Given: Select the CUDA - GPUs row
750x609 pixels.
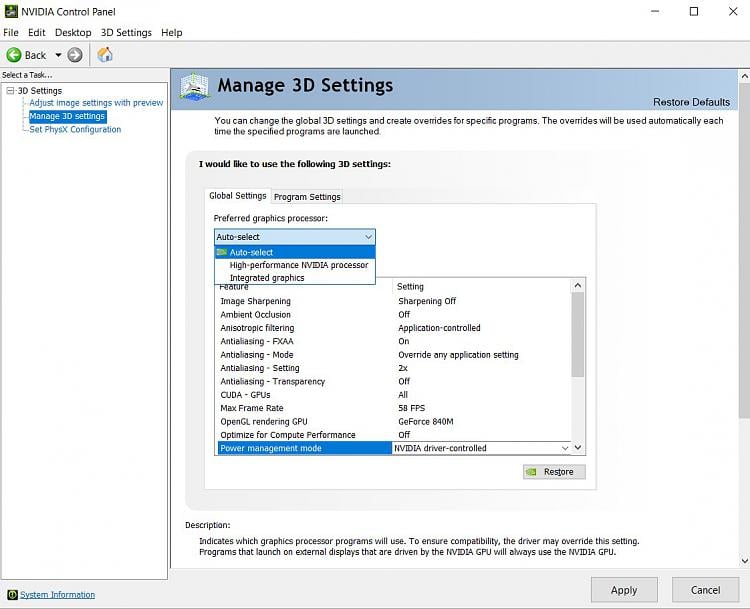Looking at the screenshot, I should point(395,395).
